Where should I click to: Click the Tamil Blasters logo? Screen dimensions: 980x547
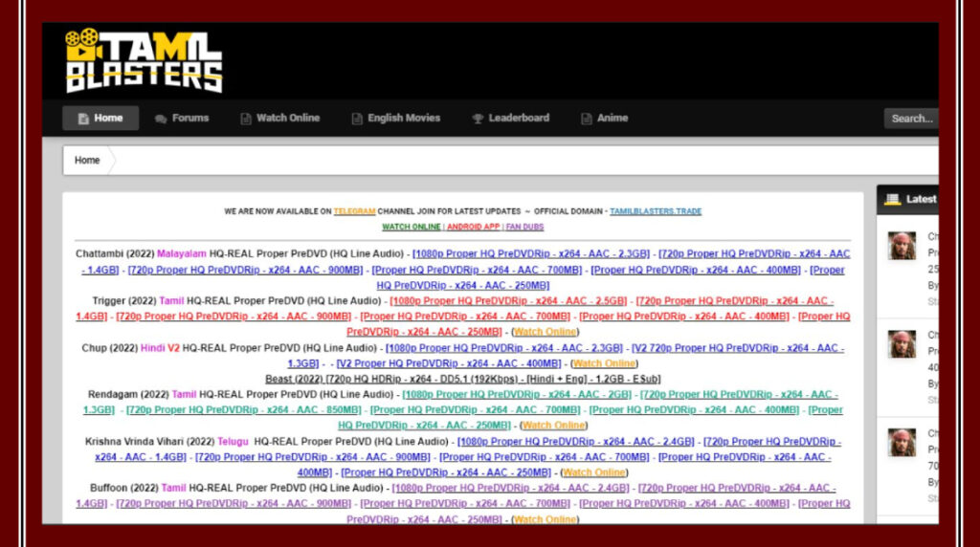click(145, 60)
